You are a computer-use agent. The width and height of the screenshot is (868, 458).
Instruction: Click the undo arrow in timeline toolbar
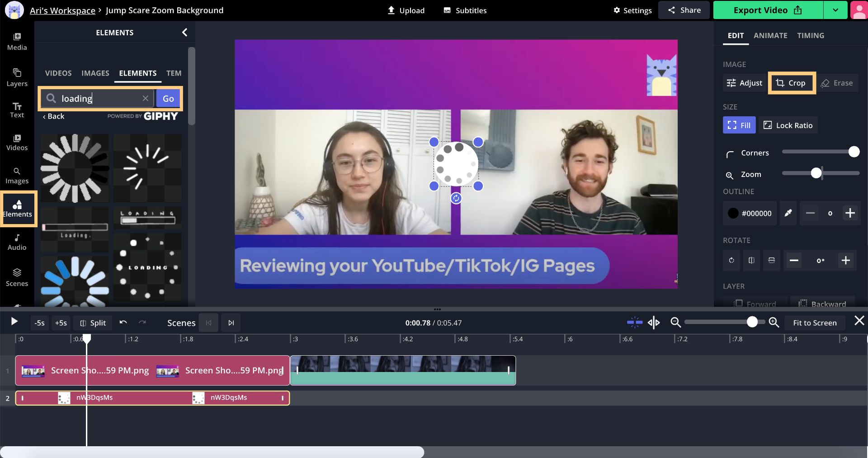[123, 322]
